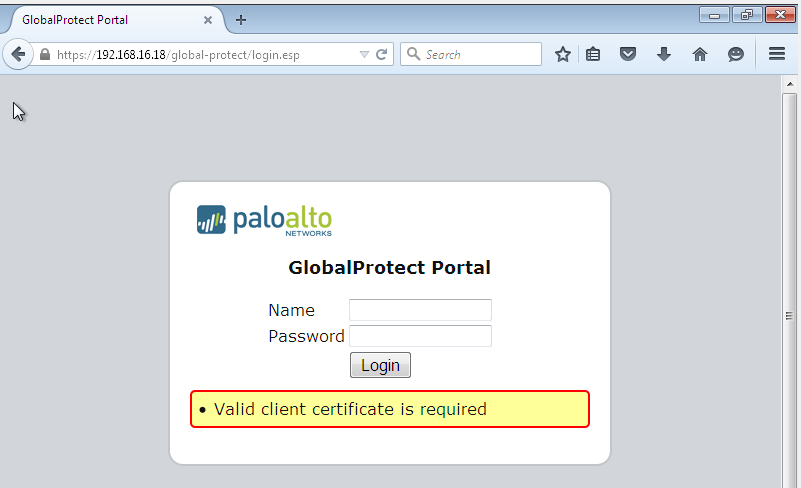Go to the Home page icon

point(699,55)
